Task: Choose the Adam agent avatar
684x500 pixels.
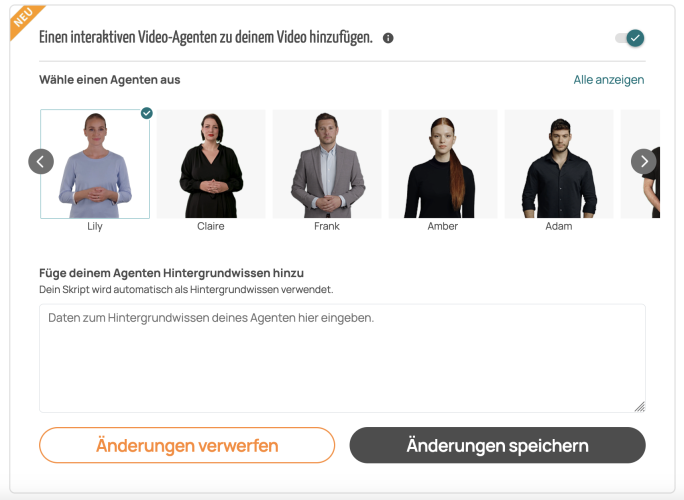Action: (x=559, y=164)
